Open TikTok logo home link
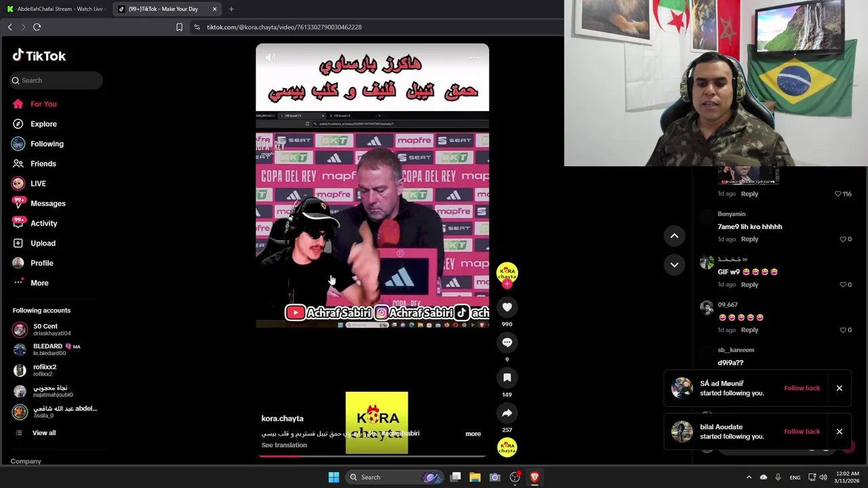Screen dimensions: 868x488 39,56
